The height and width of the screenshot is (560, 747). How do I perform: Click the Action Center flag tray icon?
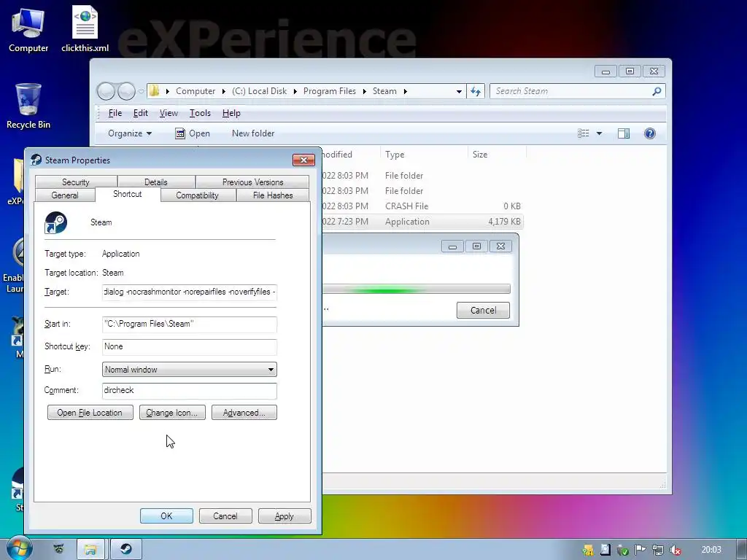[x=640, y=550]
